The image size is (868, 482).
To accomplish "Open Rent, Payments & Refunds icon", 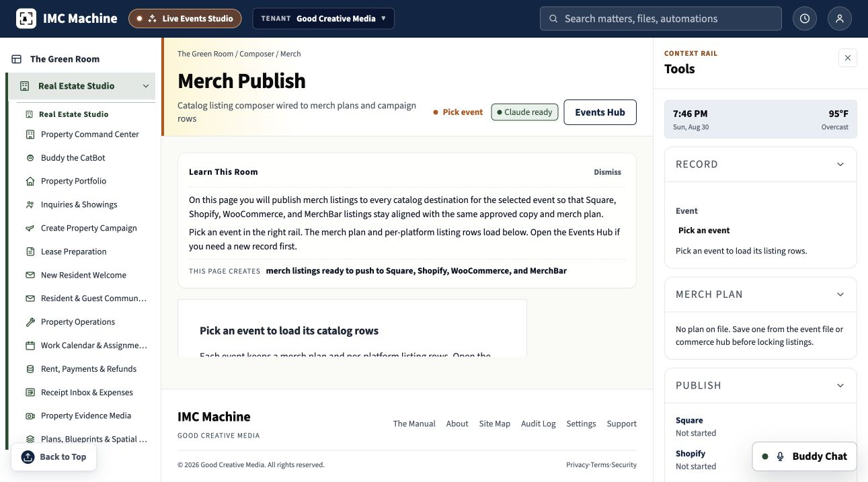I will [x=30, y=369].
